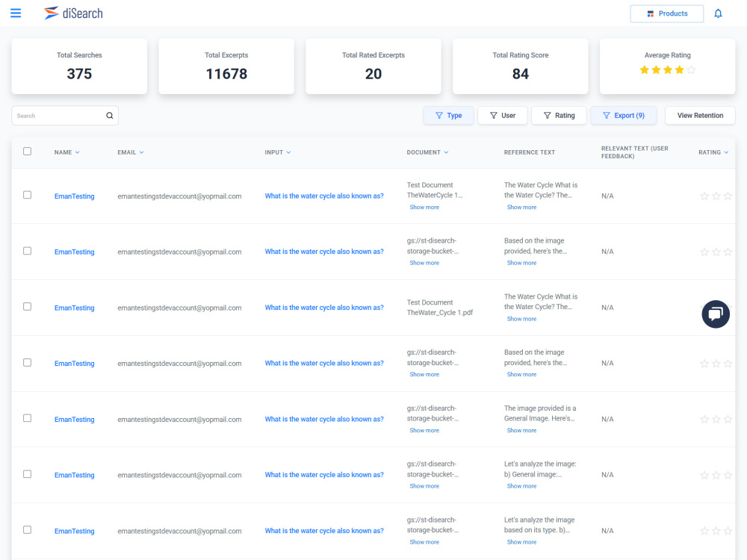Open the notifications bell
Image resolution: width=747 pixels, height=560 pixels.
(718, 13)
